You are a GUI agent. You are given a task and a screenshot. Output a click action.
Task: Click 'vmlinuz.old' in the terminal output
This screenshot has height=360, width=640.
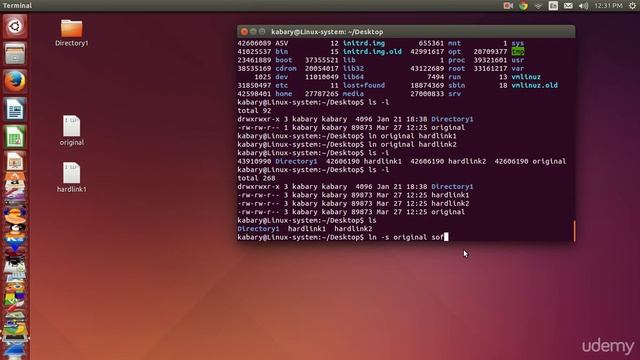(534, 85)
